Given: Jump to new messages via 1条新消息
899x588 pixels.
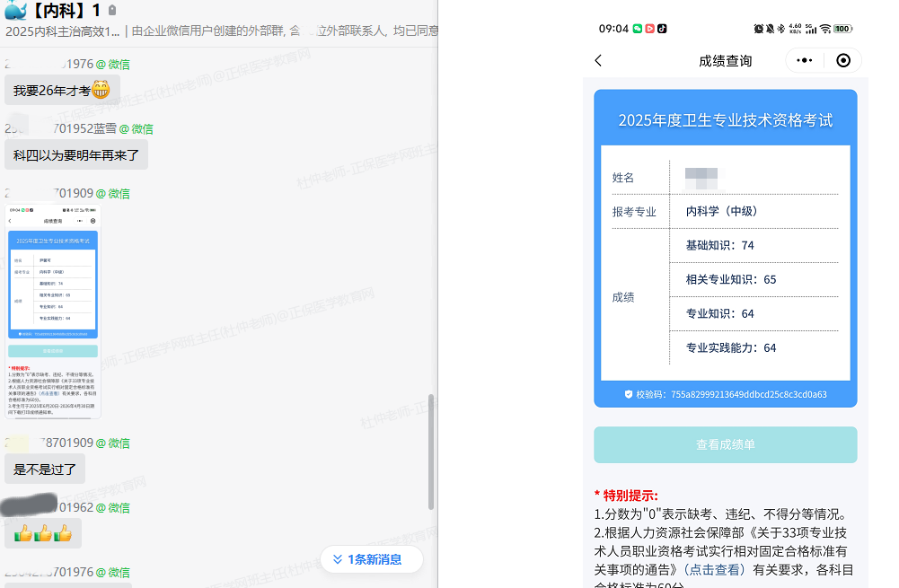Looking at the screenshot, I should [x=371, y=559].
